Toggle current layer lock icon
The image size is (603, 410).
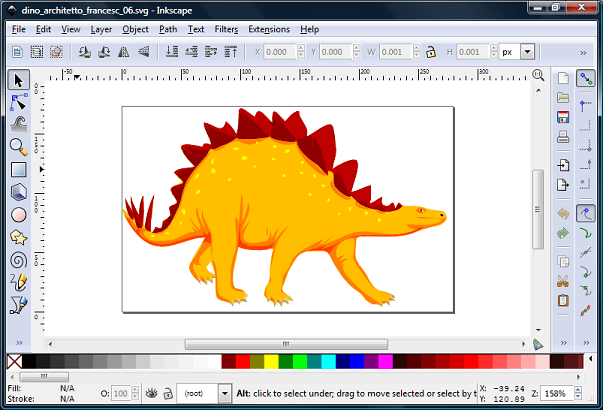coord(168,393)
